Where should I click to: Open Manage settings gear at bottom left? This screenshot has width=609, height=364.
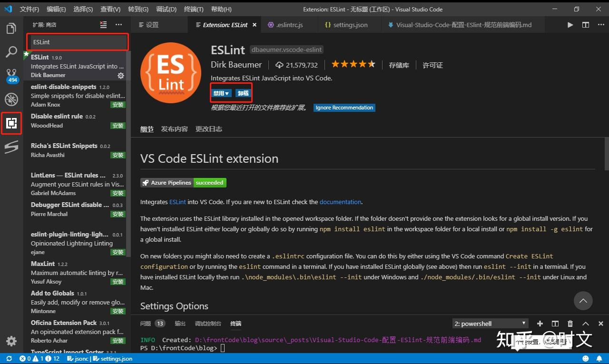11,341
